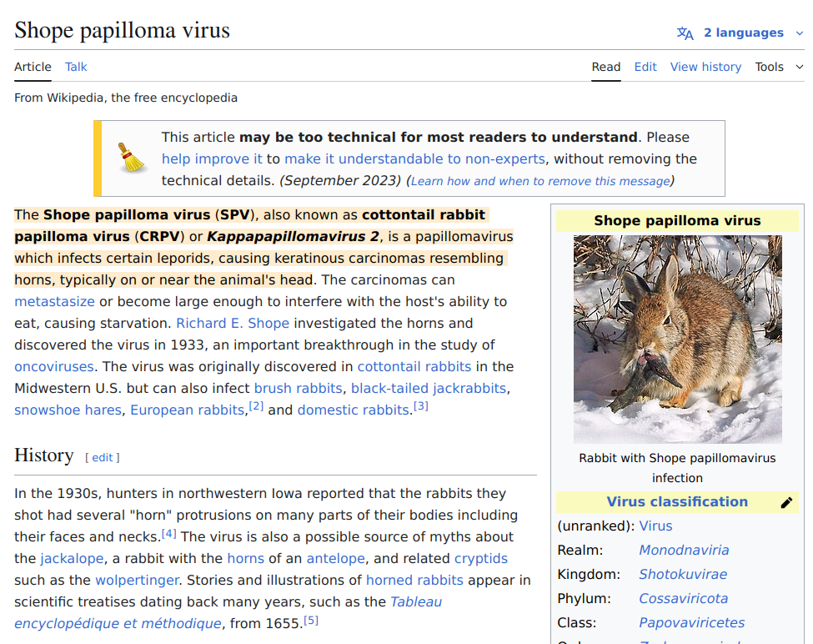Open the snowshoe hares link
Image resolution: width=813 pixels, height=644 pixels.
(x=68, y=410)
